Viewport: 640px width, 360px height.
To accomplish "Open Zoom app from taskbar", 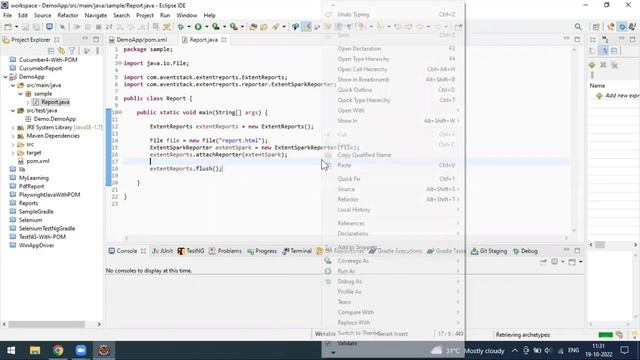I will pyautogui.click(x=81, y=350).
